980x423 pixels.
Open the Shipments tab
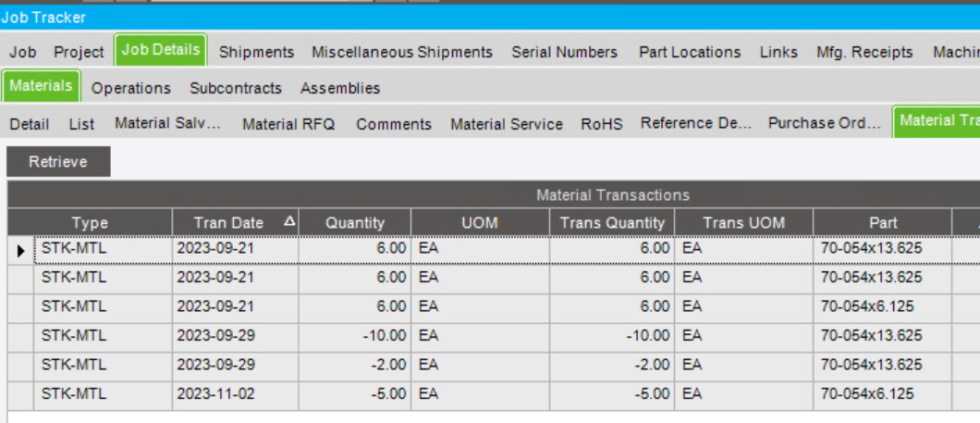(x=256, y=52)
